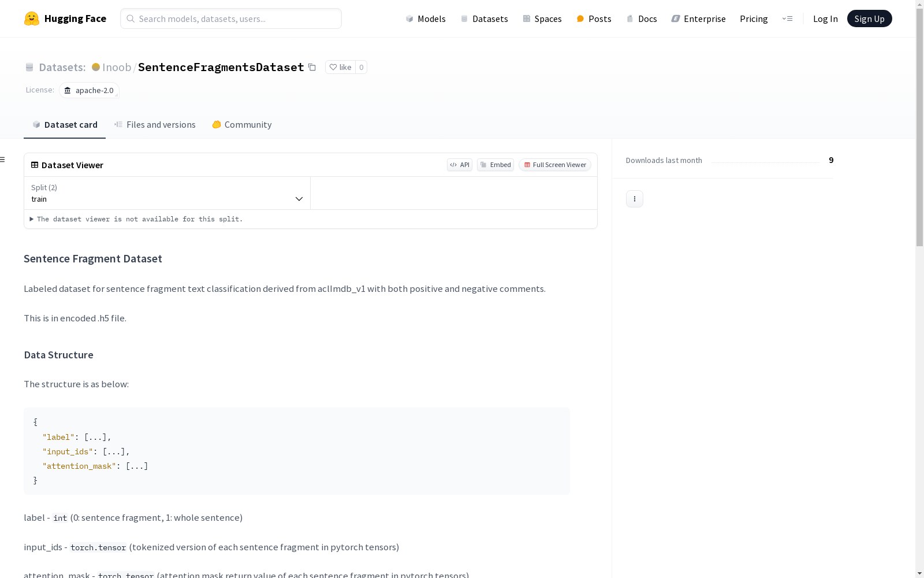
Task: Click the downloads count 9
Action: click(x=831, y=160)
